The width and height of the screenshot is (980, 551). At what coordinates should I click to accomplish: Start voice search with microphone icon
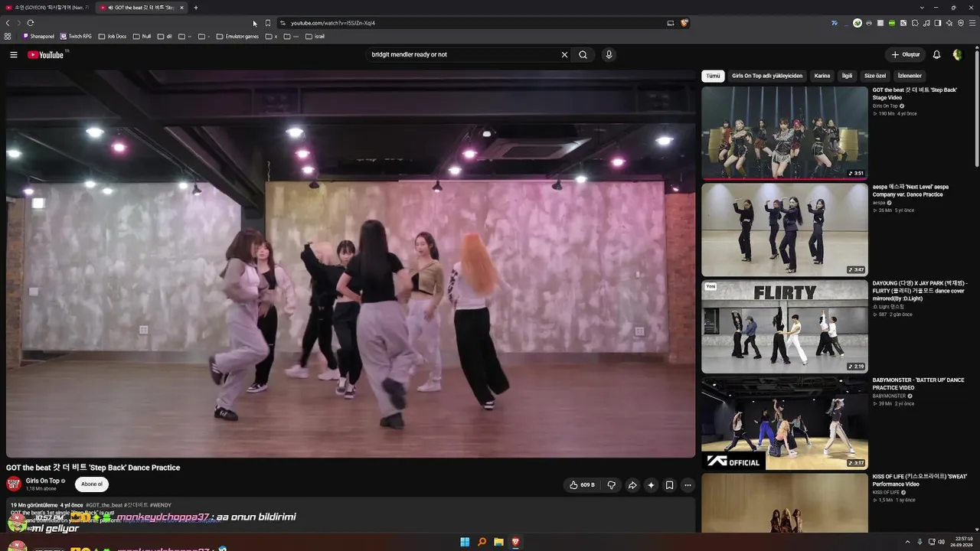tap(609, 54)
